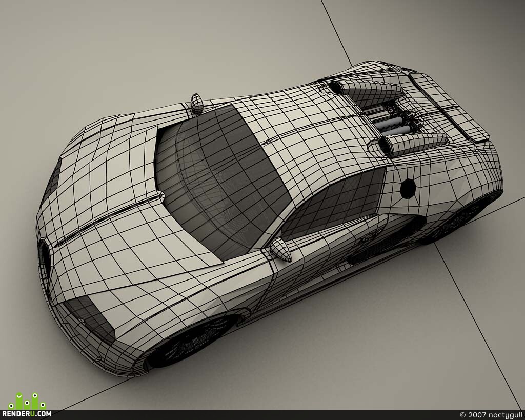This screenshot has width=525, height=420.
Task: Click the front horseshoe grille opening
Action: coord(45,259)
